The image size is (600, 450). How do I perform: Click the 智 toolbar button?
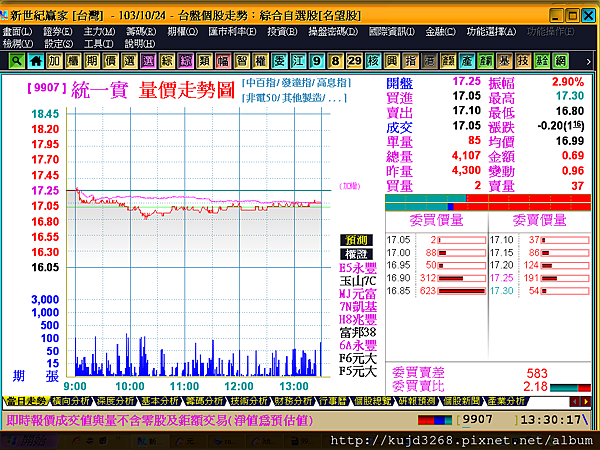pyautogui.click(x=242, y=61)
